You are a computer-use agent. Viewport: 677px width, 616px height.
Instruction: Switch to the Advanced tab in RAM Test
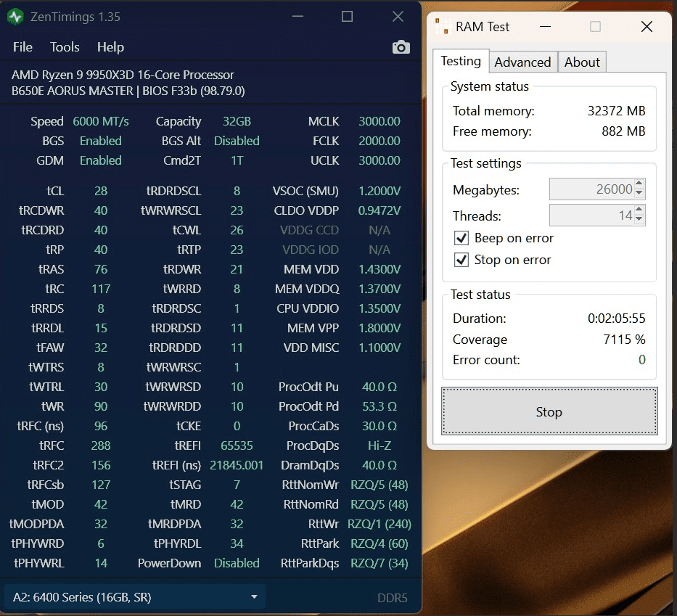[x=522, y=62]
